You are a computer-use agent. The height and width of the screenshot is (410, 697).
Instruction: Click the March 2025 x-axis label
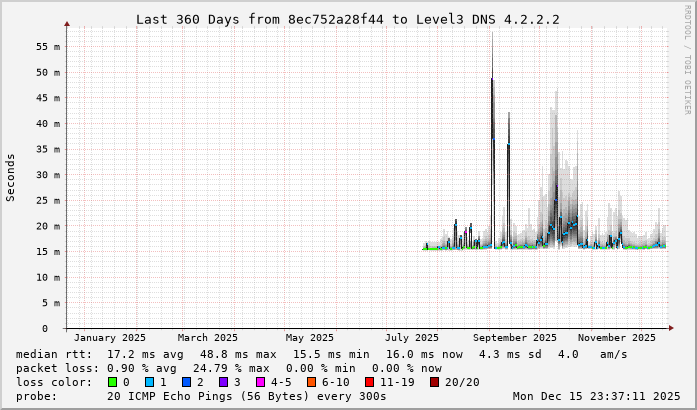click(x=208, y=338)
